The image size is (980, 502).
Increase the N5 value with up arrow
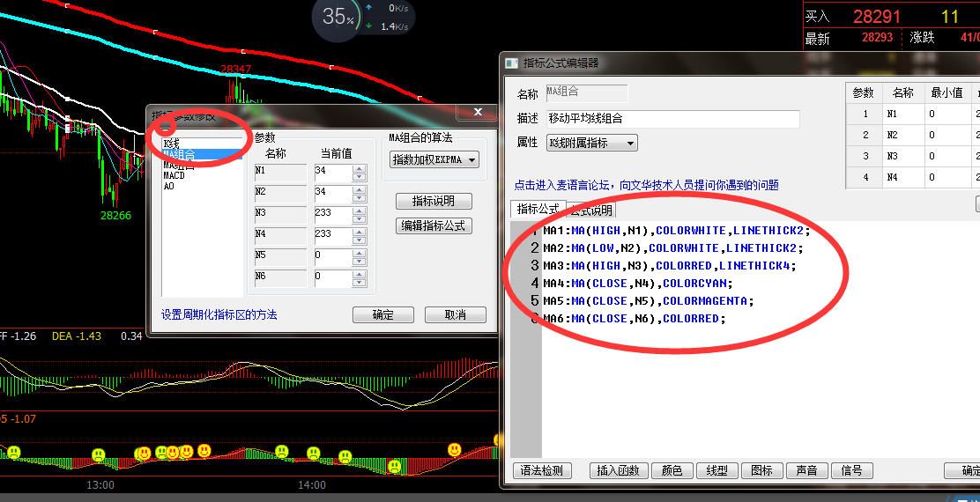pos(359,252)
